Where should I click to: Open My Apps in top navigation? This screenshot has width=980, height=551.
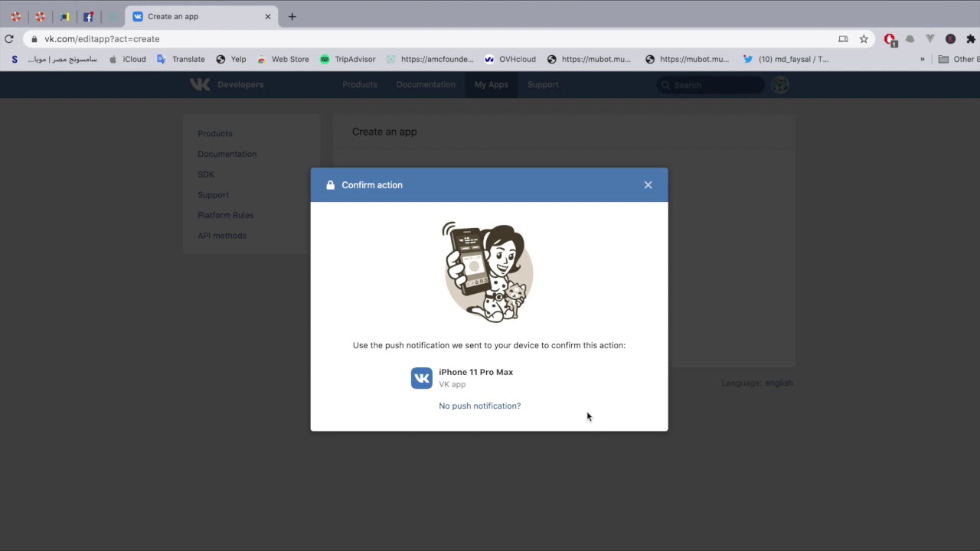point(491,84)
